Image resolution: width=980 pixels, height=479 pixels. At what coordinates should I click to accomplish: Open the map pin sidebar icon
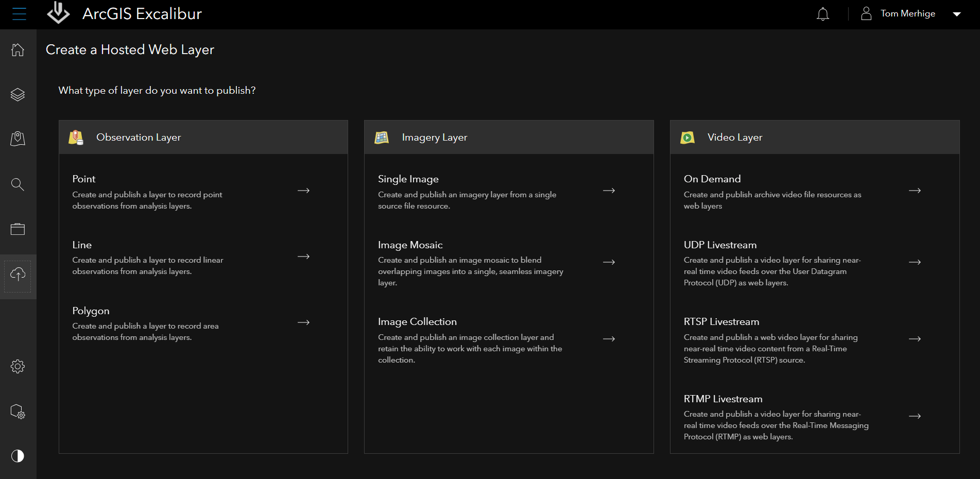click(18, 139)
